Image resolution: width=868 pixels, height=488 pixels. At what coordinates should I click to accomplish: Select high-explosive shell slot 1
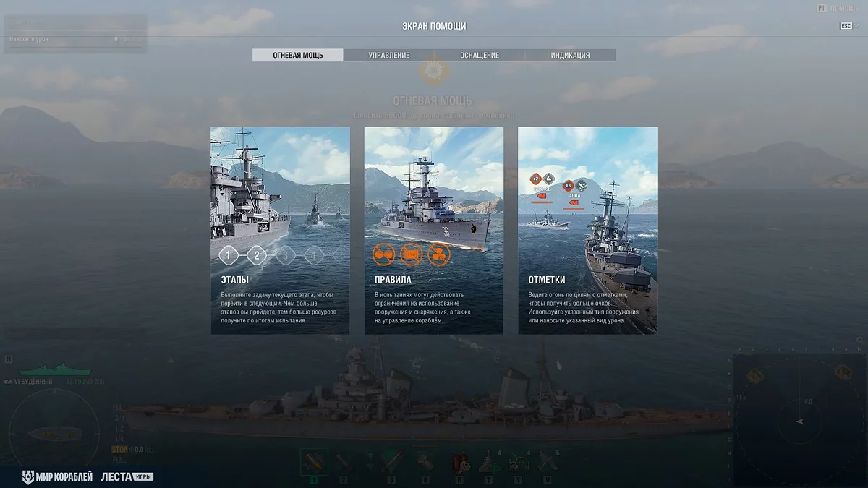[x=314, y=462]
